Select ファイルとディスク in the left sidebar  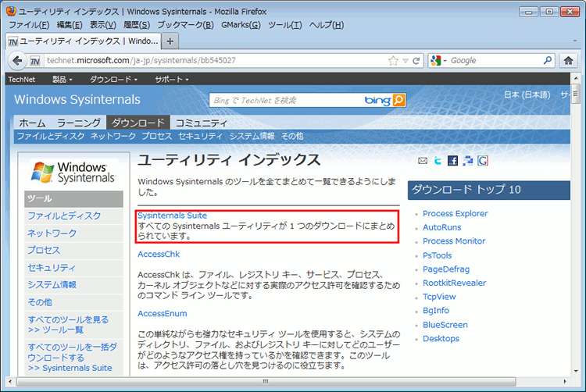(64, 216)
